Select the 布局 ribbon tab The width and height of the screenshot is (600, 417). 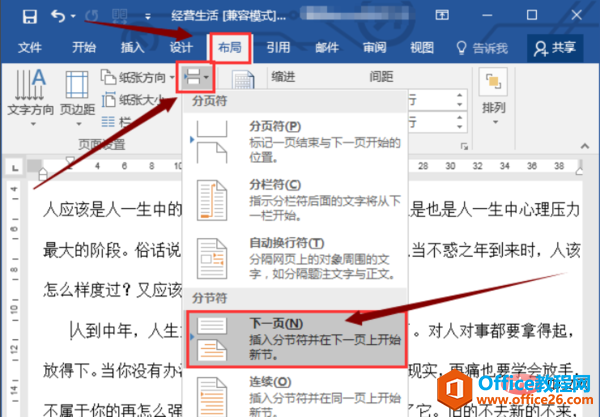tap(230, 48)
